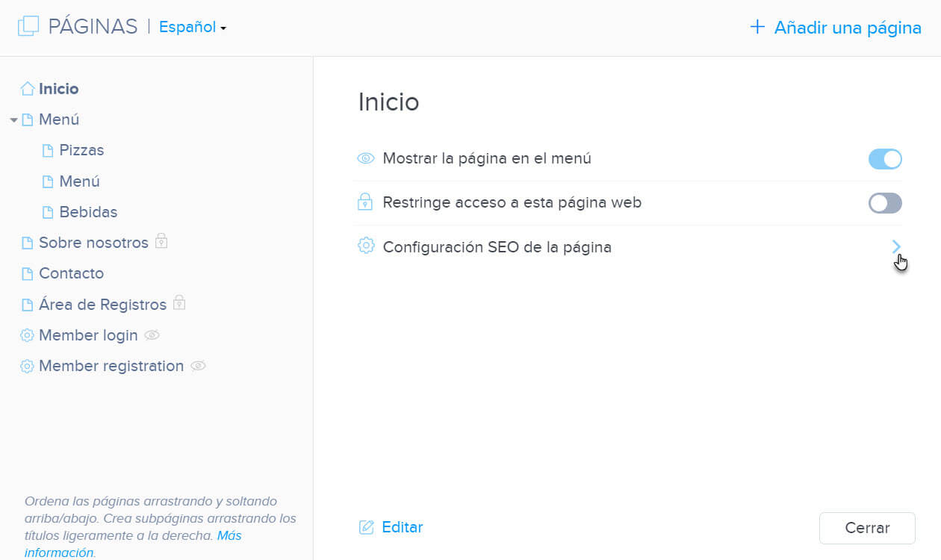Click the gear icon next to Member registration
941x560 pixels.
click(x=27, y=365)
